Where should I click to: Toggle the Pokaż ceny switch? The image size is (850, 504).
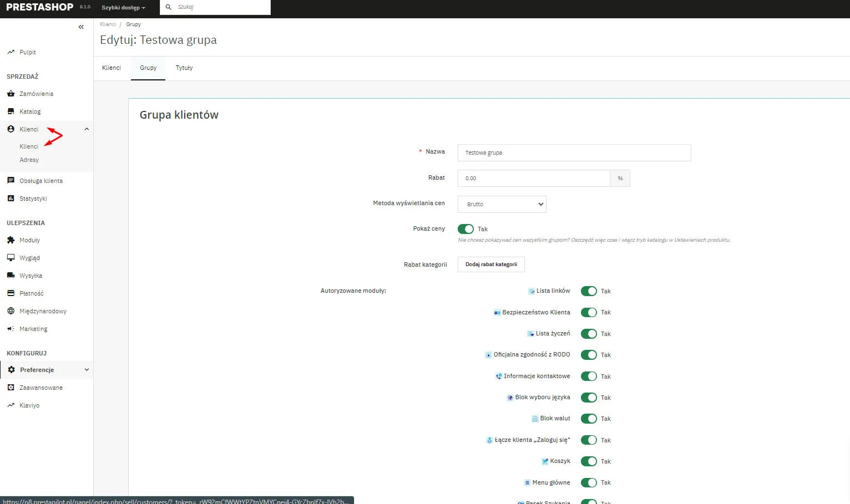(x=466, y=229)
